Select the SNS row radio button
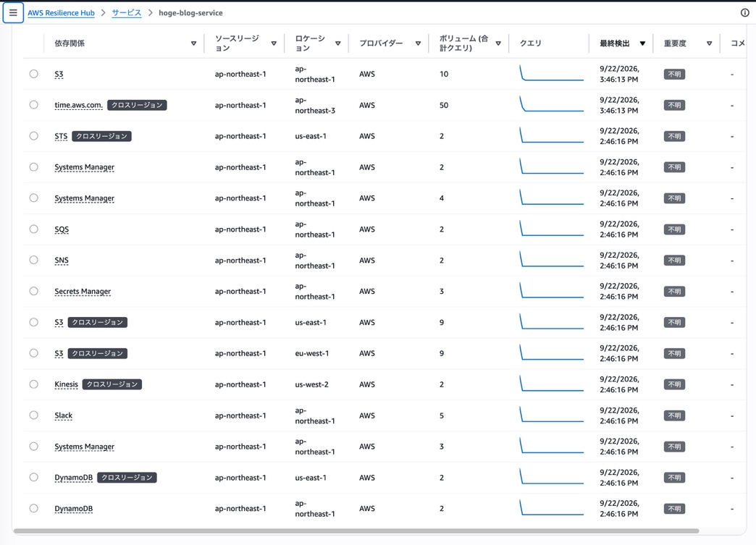The width and height of the screenshot is (756, 545). [34, 260]
